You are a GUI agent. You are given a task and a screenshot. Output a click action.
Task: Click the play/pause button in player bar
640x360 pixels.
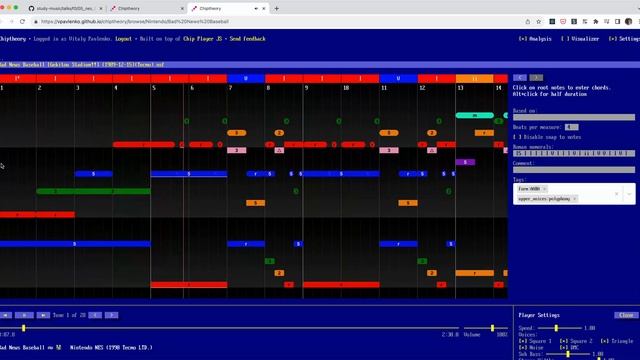24,315
